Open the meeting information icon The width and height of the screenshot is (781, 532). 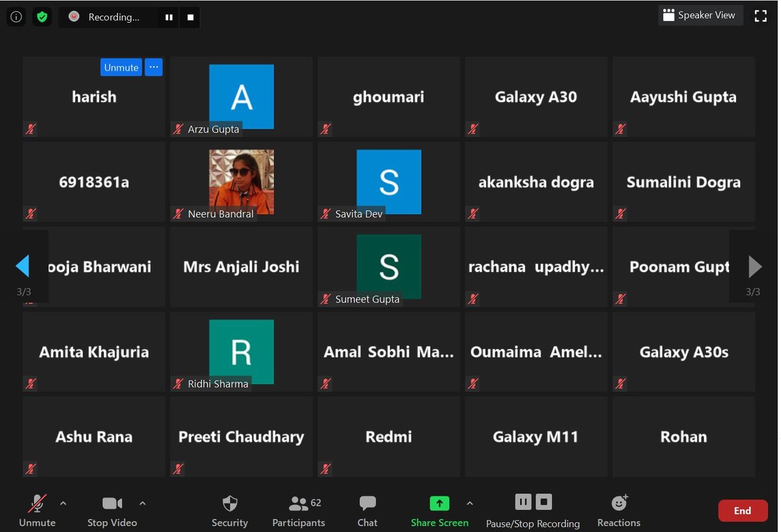(x=16, y=17)
